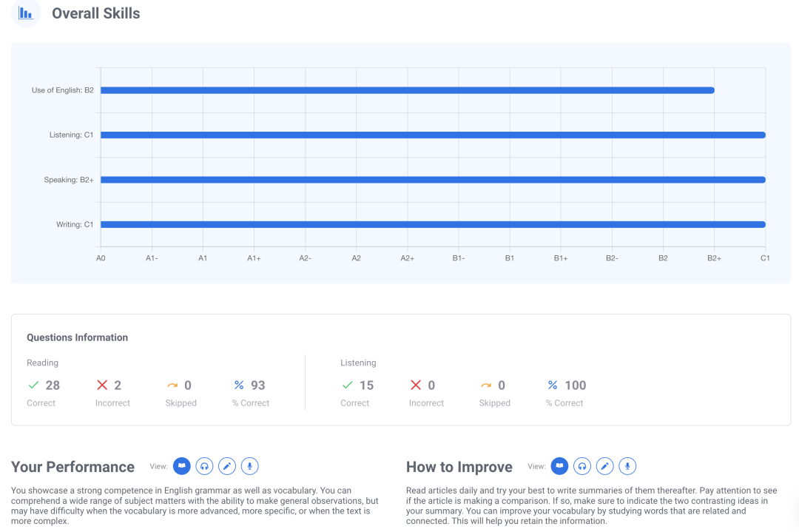
Task: Show listening headphones view in Your Performance
Action: pyautogui.click(x=204, y=466)
